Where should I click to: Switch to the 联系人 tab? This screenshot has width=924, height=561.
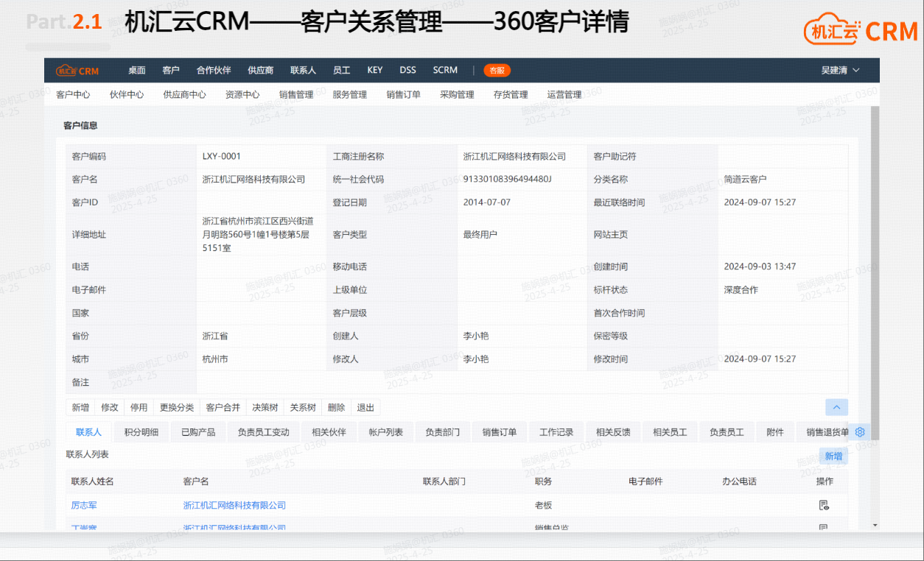[x=88, y=432]
